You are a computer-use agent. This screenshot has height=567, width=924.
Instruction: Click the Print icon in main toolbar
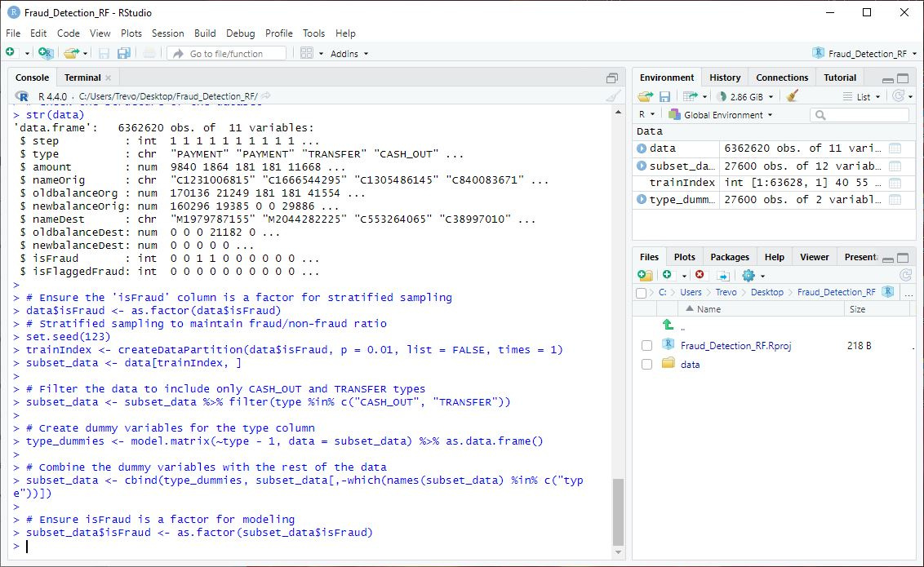pos(149,54)
